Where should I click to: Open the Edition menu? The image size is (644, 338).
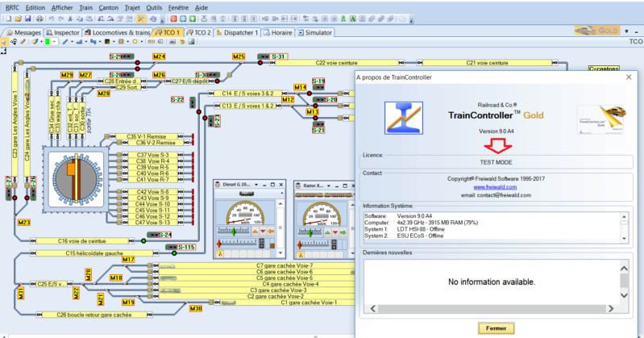[x=35, y=7]
